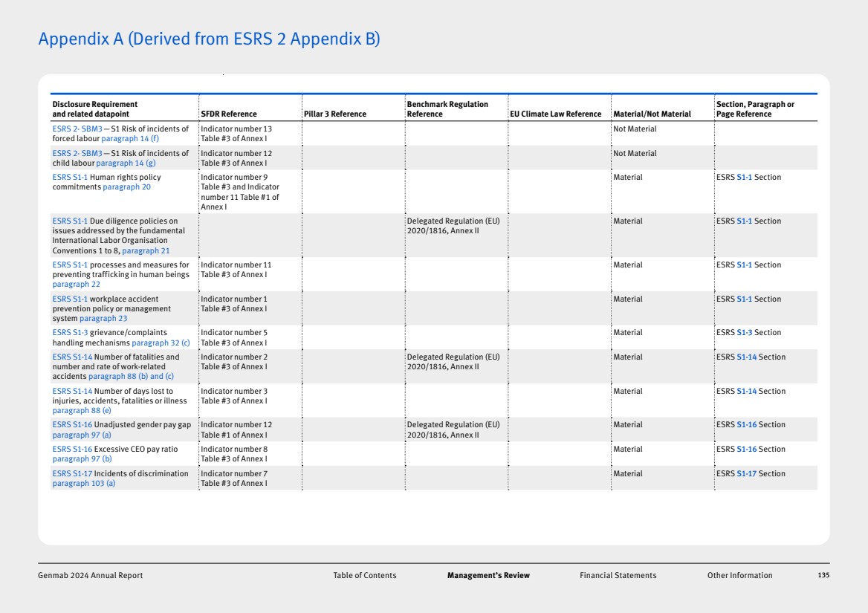Click paragraph 97 (a) gender pay gap link

82,435
